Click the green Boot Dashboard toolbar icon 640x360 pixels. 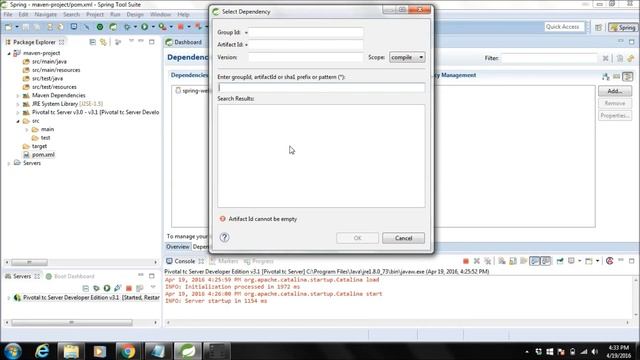click(100, 27)
